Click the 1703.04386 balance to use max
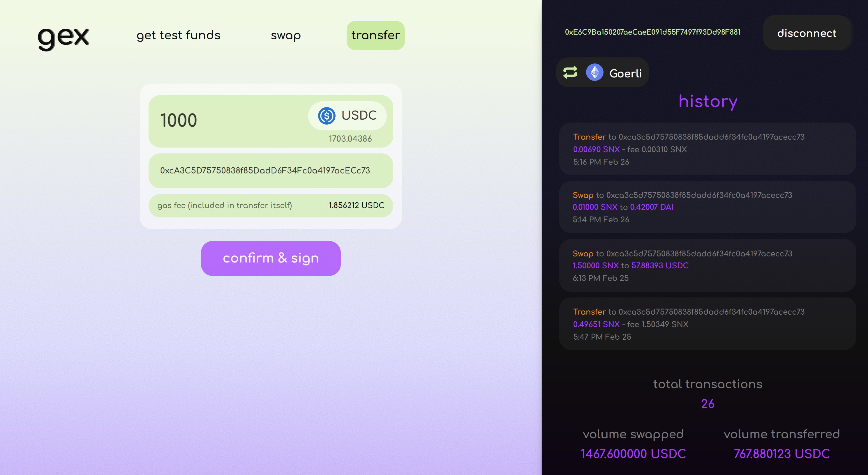The image size is (868, 475). 350,139
